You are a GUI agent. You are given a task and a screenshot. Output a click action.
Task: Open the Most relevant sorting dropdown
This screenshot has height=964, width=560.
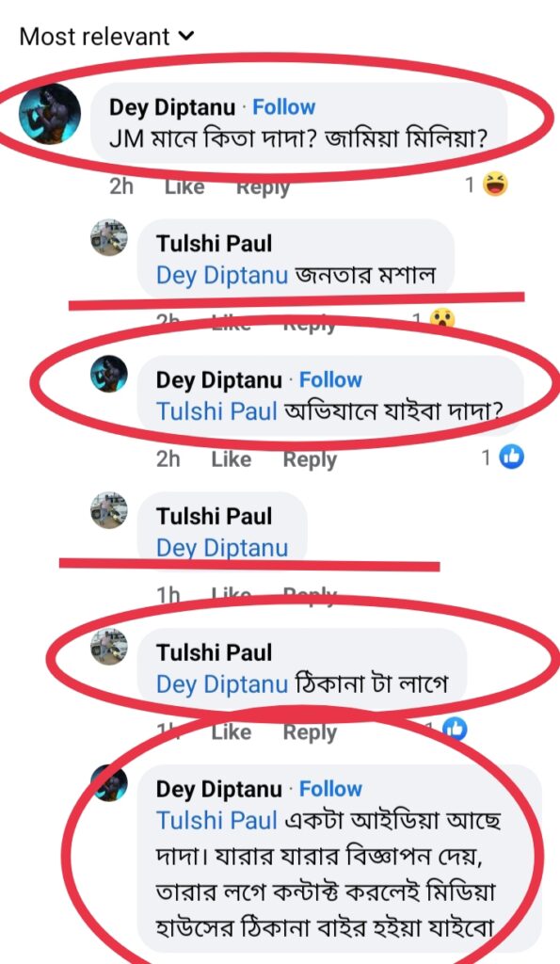[107, 37]
